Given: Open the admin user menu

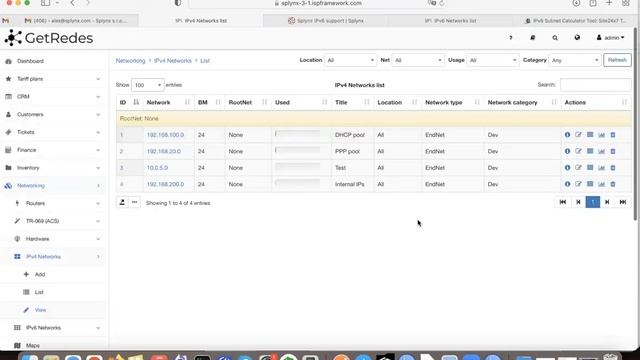Looking at the screenshot, I should 610,38.
